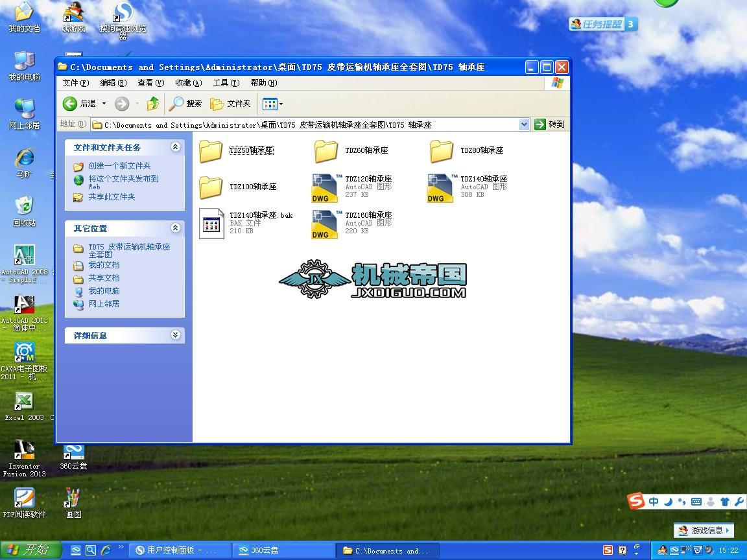Viewport: 747px width, 560px height.
Task: Select the TDZ100轴承座 folder
Action: 238,187
